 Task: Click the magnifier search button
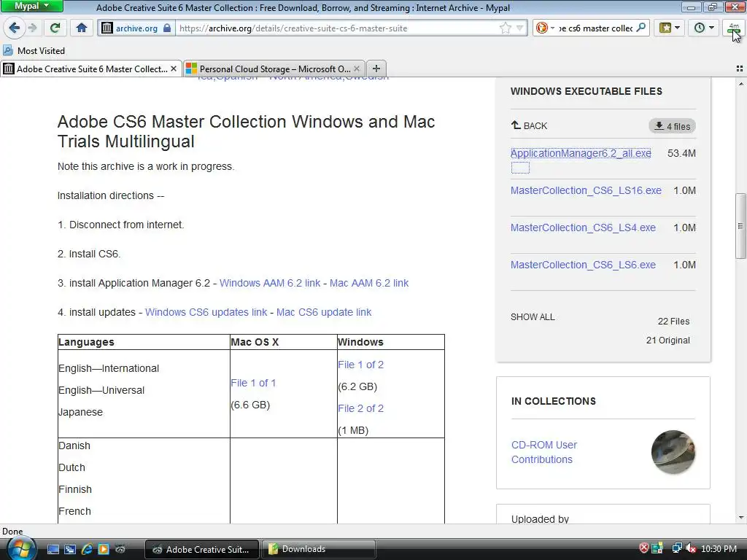click(x=641, y=28)
